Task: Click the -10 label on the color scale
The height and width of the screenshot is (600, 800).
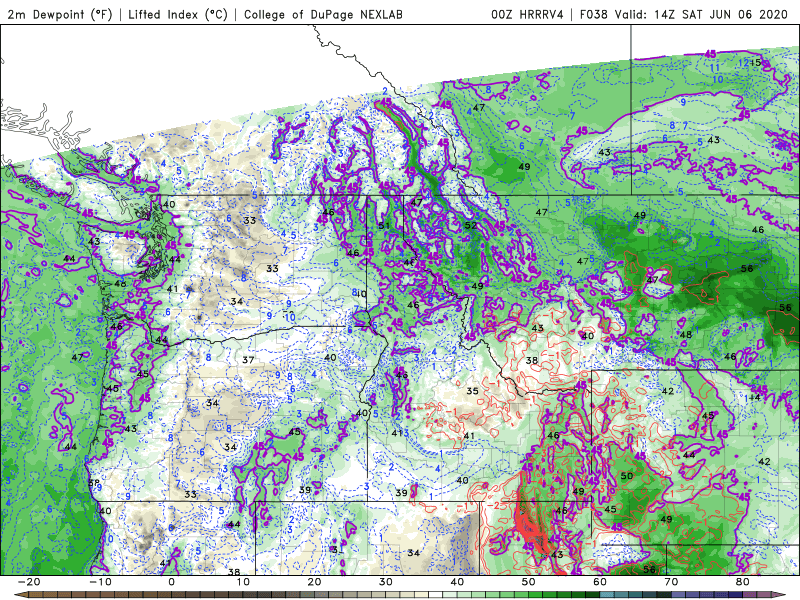Action: pyautogui.click(x=99, y=582)
